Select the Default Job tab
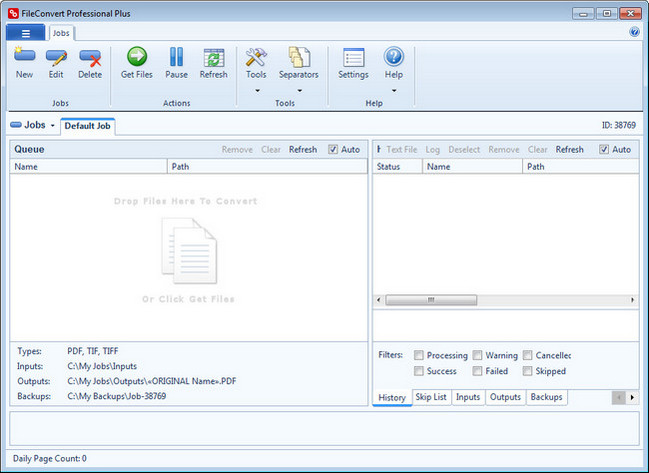 (x=88, y=126)
